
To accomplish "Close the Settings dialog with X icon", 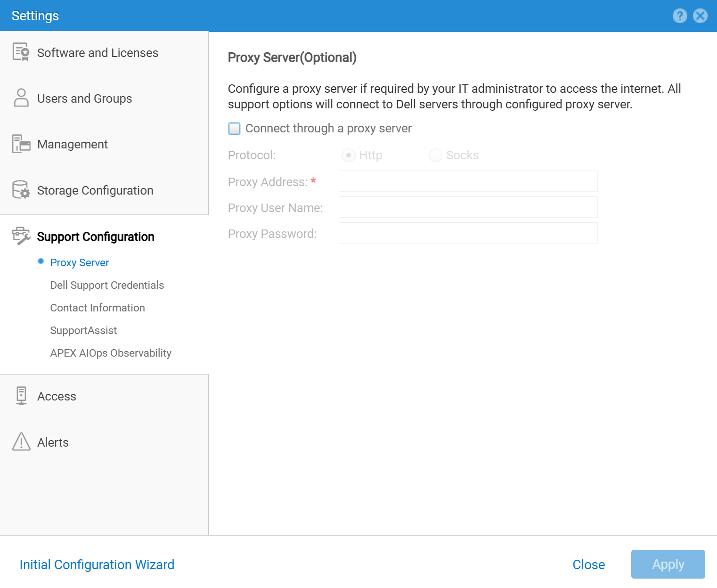I will [701, 16].
